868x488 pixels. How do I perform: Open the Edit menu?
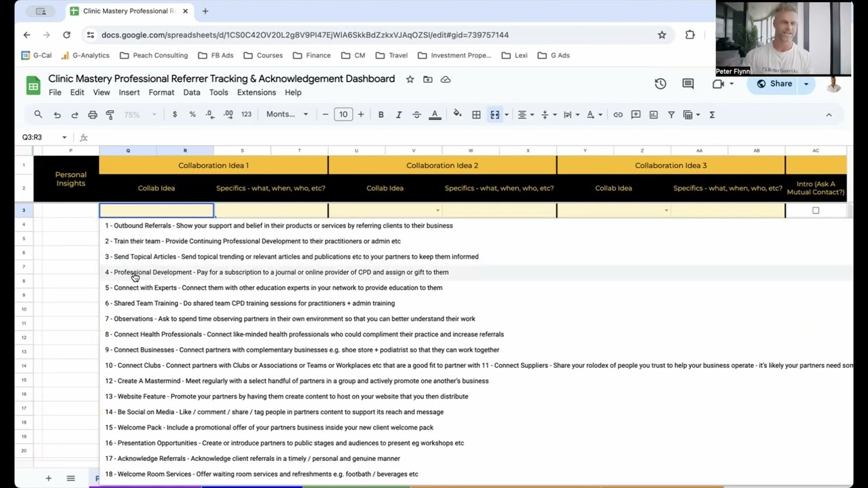(x=77, y=92)
